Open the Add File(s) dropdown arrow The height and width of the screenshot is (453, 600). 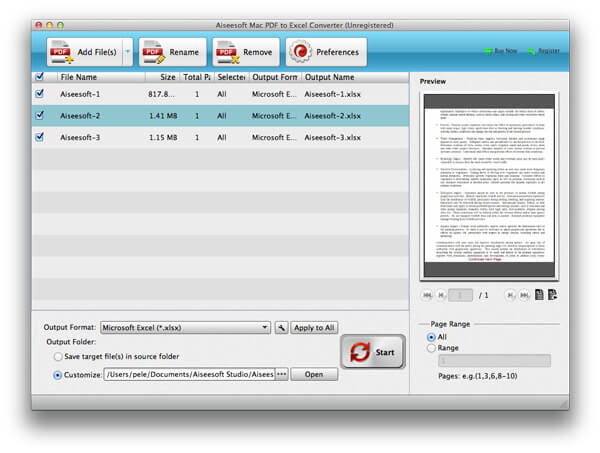128,52
